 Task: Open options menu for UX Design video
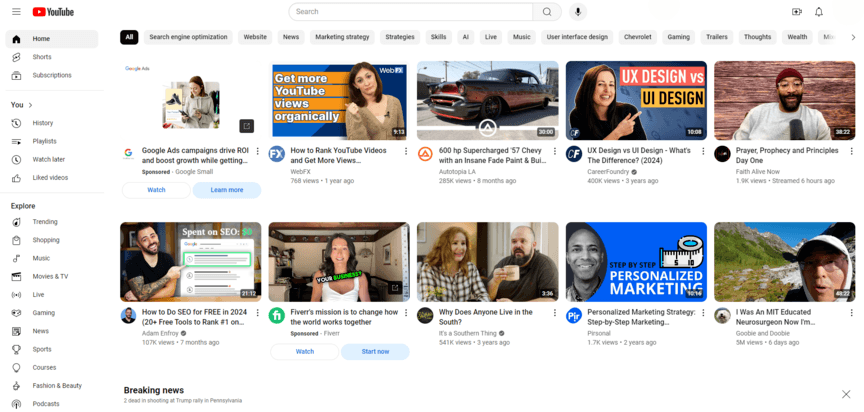[702, 152]
